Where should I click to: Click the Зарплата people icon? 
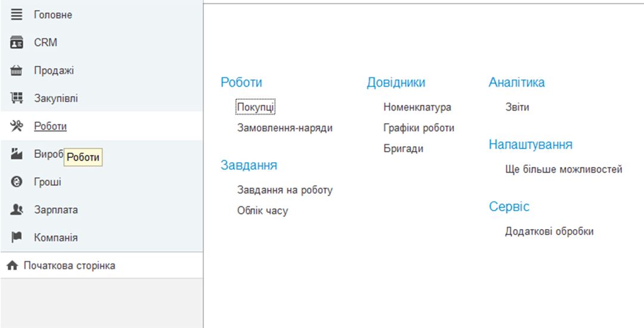(17, 210)
